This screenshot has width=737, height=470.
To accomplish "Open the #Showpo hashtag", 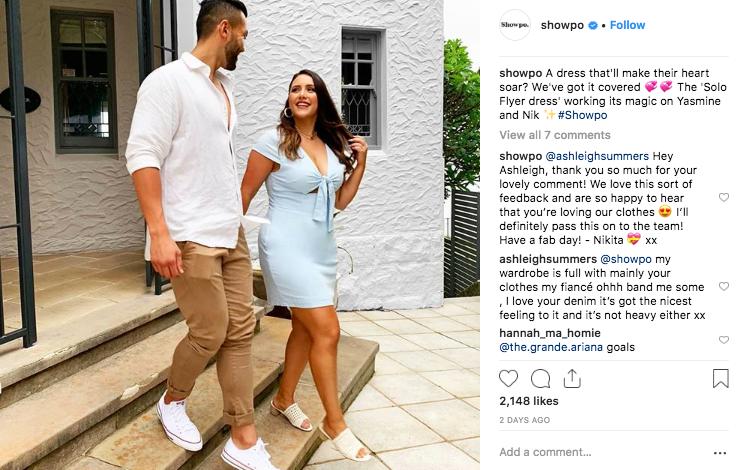I will tap(582, 115).
